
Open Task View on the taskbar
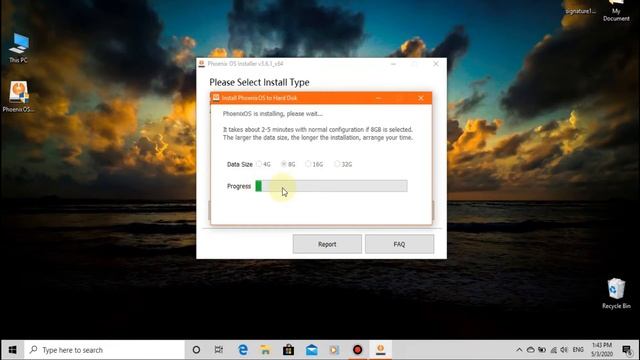[x=219, y=350]
